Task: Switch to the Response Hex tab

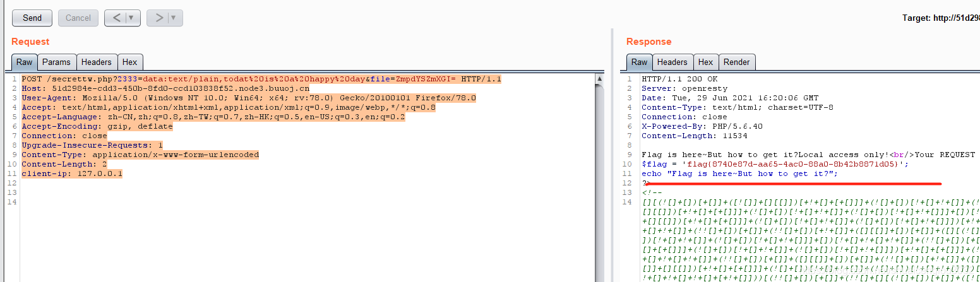Action: tap(705, 62)
